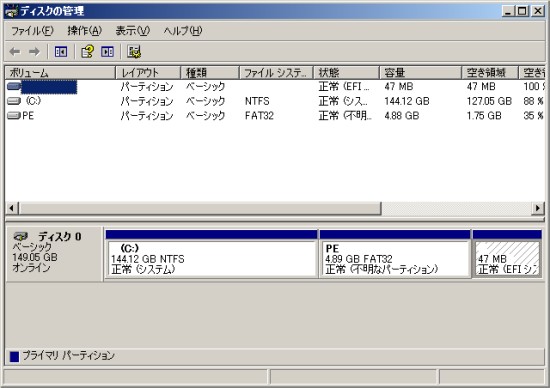The height and width of the screenshot is (388, 550).
Task: Click the オンライン disk status text
Action: pos(32,268)
